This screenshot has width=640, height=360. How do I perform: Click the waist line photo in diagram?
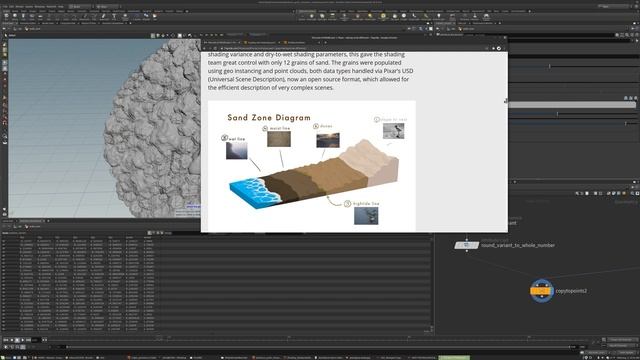[279, 139]
